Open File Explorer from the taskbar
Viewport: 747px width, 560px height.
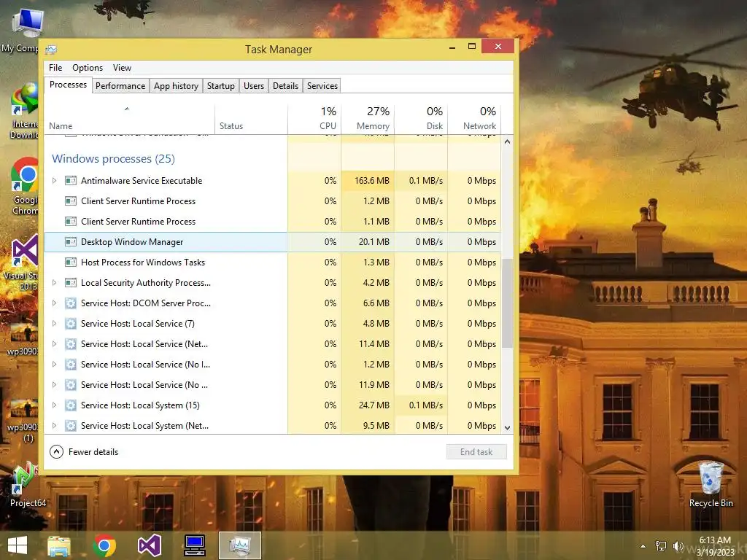[59, 545]
